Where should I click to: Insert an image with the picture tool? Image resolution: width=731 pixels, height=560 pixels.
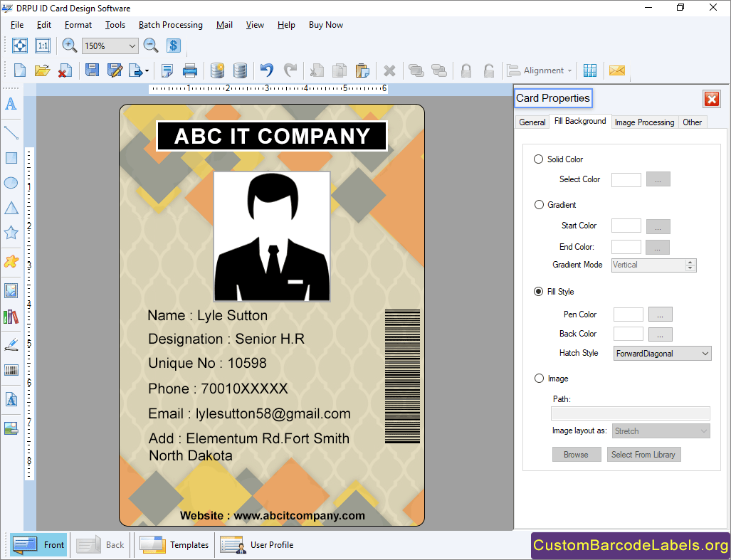click(x=11, y=290)
